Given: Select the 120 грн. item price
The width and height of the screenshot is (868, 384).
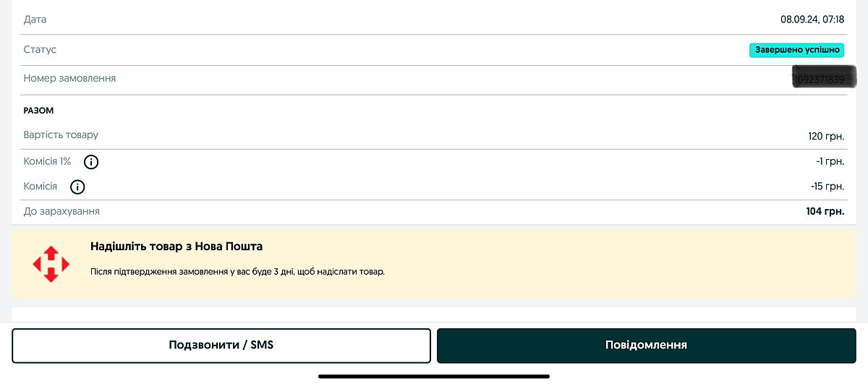Looking at the screenshot, I should pos(826,136).
